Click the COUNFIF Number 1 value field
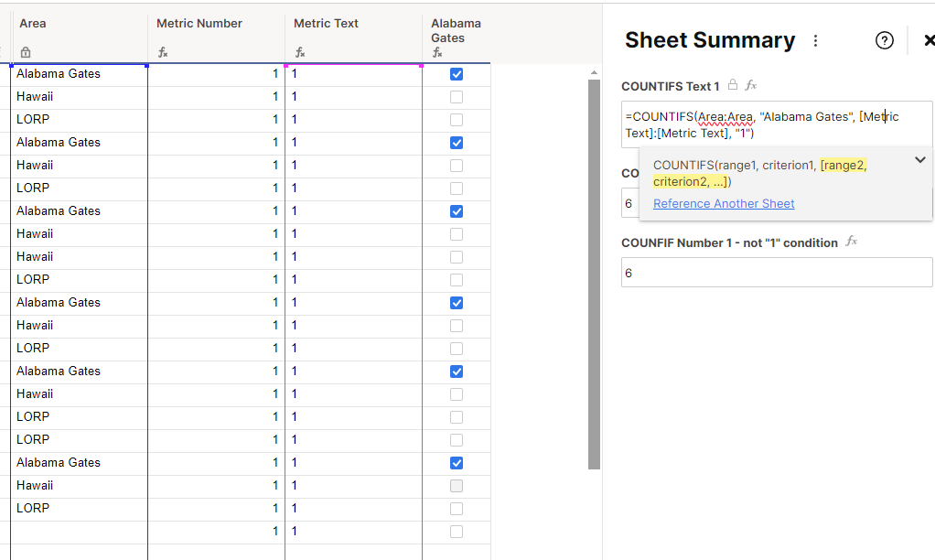This screenshot has width=935, height=560. pyautogui.click(x=777, y=273)
